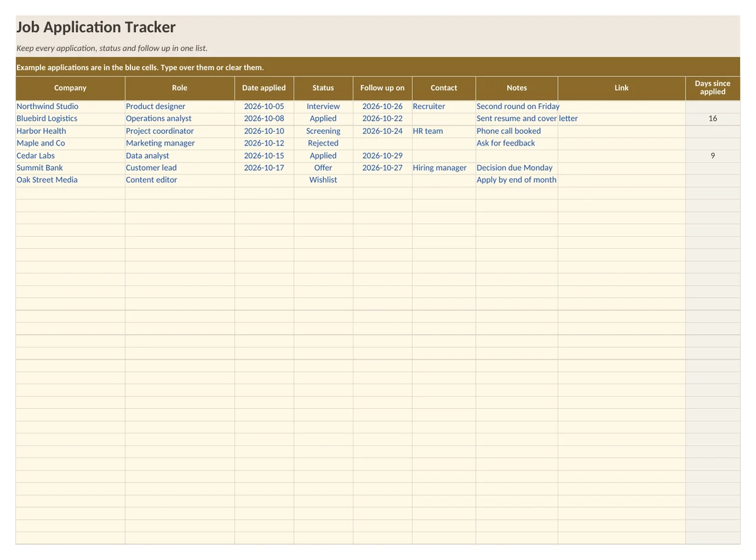Click follow-up date 2026-10-26
Image resolution: width=756 pixels, height=560 pixels.
click(382, 106)
